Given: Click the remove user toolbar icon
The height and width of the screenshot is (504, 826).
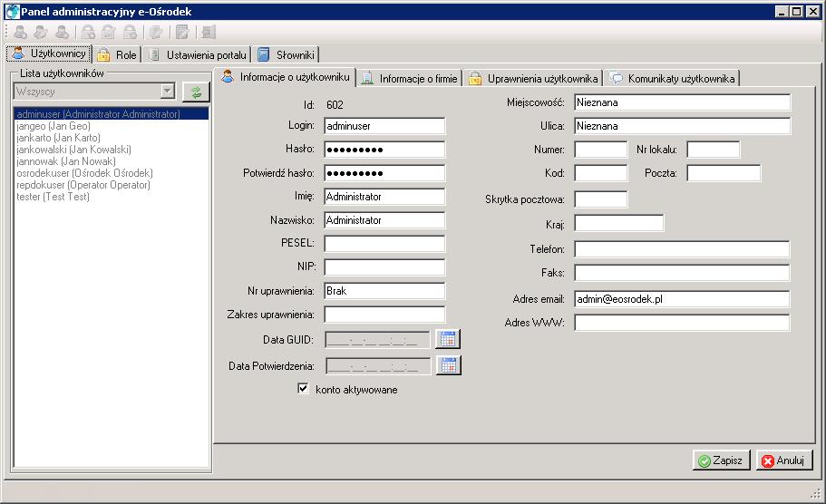Looking at the screenshot, I should click(x=63, y=32).
